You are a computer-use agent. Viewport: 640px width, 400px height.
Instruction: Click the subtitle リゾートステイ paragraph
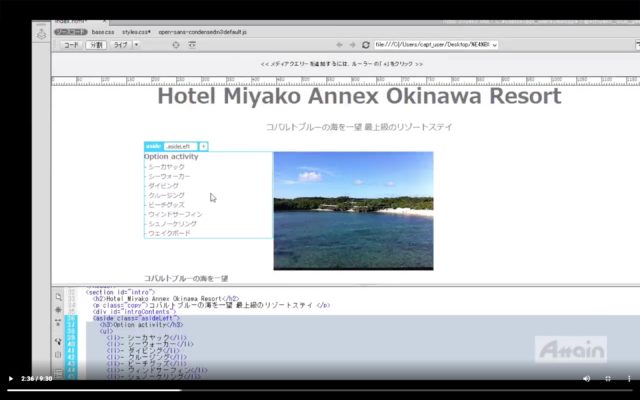(x=359, y=127)
